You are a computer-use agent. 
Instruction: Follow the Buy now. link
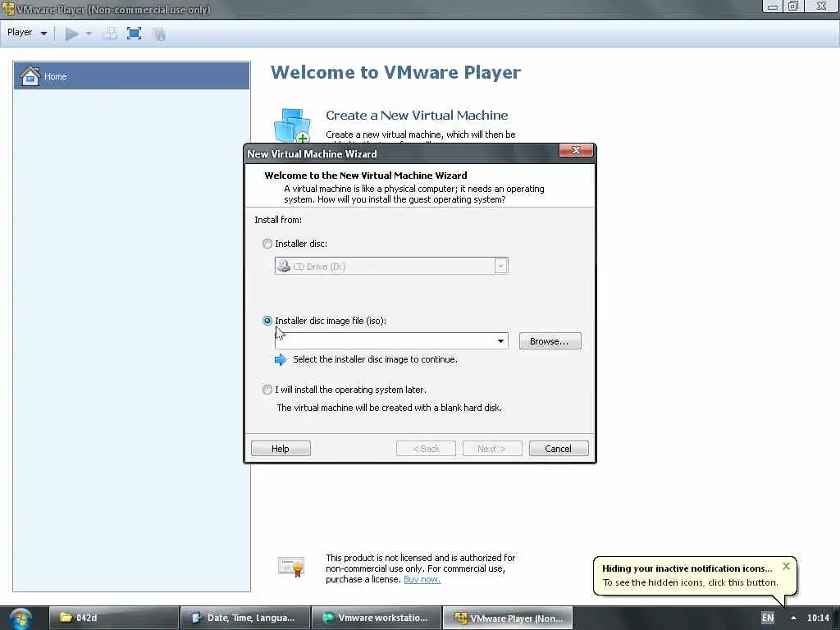click(422, 579)
